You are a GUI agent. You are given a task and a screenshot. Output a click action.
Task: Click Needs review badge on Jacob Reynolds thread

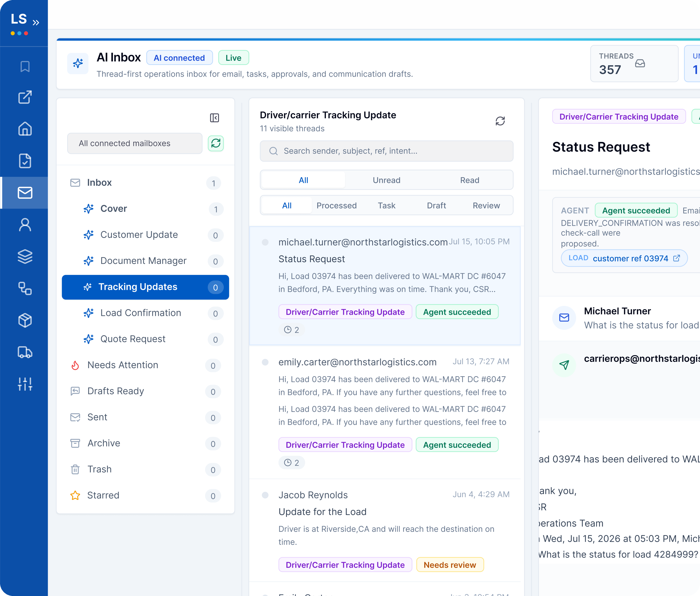[450, 565]
